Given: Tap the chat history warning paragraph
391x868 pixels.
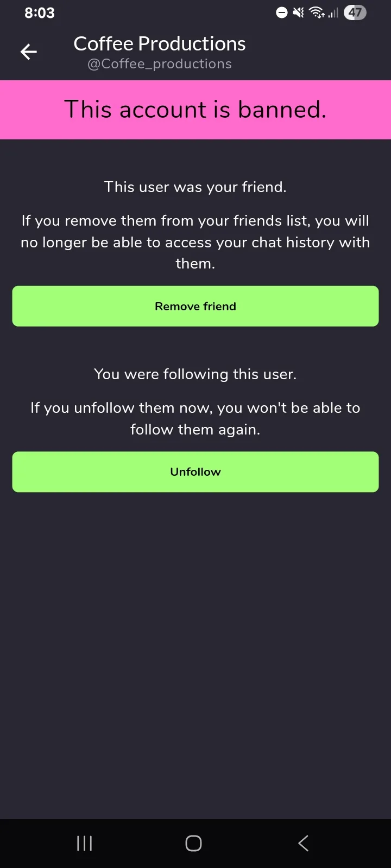Looking at the screenshot, I should [x=195, y=242].
